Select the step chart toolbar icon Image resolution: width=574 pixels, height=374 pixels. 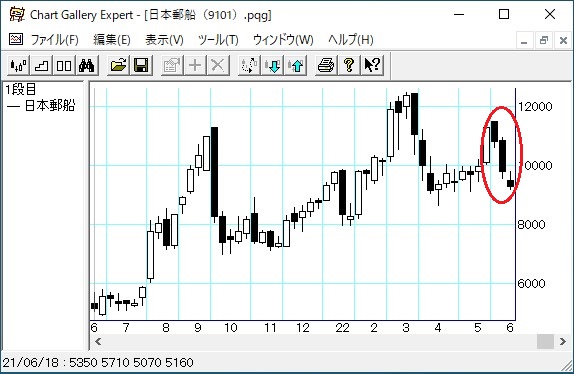click(x=41, y=66)
